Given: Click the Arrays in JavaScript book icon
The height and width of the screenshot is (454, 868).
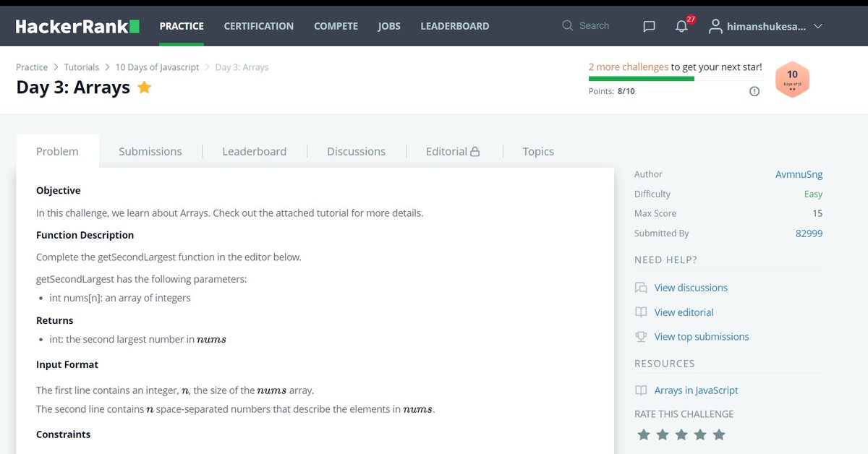Looking at the screenshot, I should [x=641, y=390].
